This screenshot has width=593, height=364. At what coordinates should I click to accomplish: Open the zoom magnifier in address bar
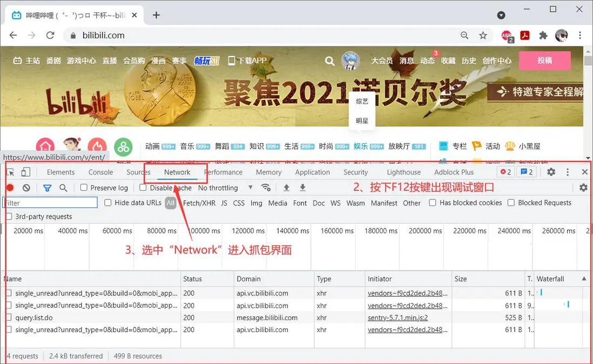coord(464,35)
